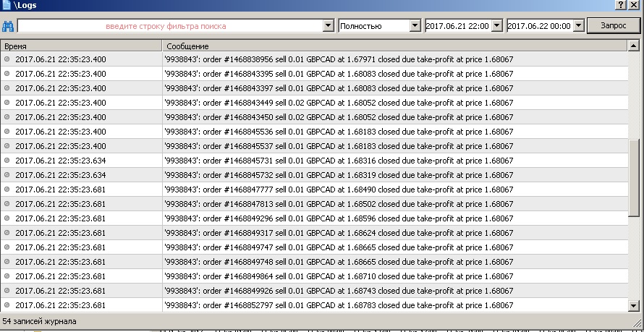Click the status bar text 54 записей журнала
The image size is (644, 332).
(x=39, y=321)
